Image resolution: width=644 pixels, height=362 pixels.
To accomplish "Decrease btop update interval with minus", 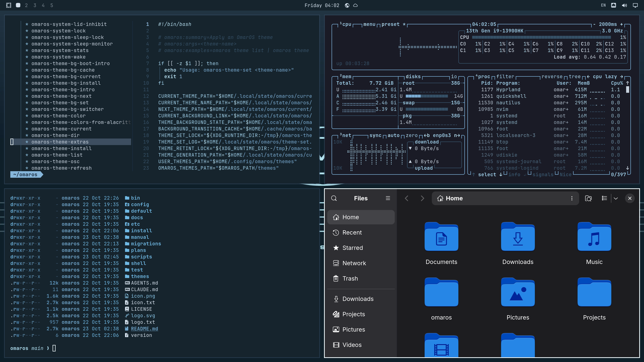I will pos(594,24).
